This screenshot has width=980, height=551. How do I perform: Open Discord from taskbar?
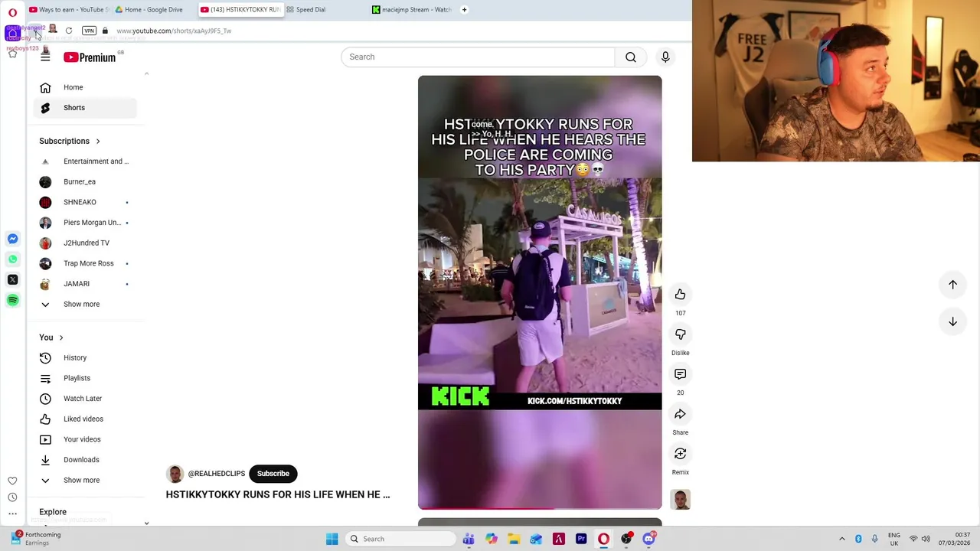[x=649, y=539]
